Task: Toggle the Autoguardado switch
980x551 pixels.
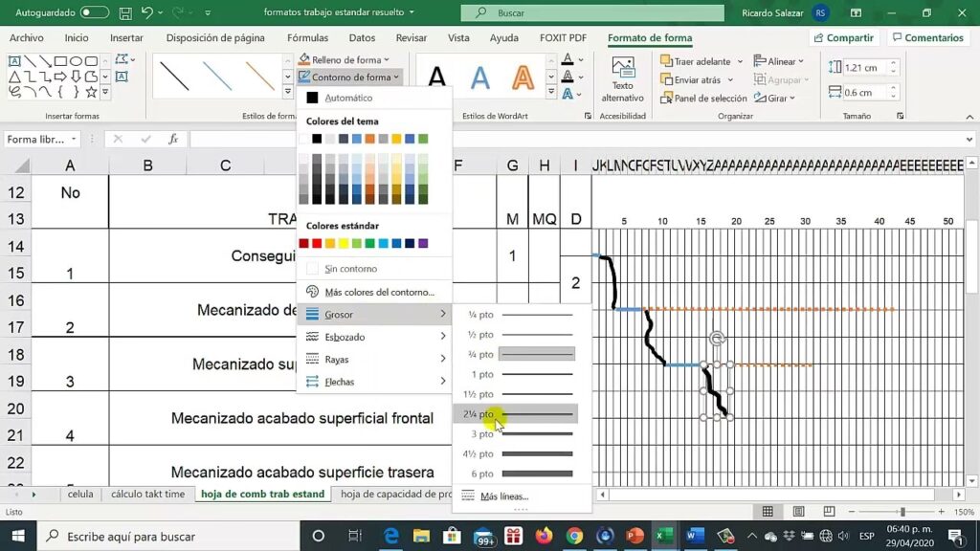Action: [94, 12]
